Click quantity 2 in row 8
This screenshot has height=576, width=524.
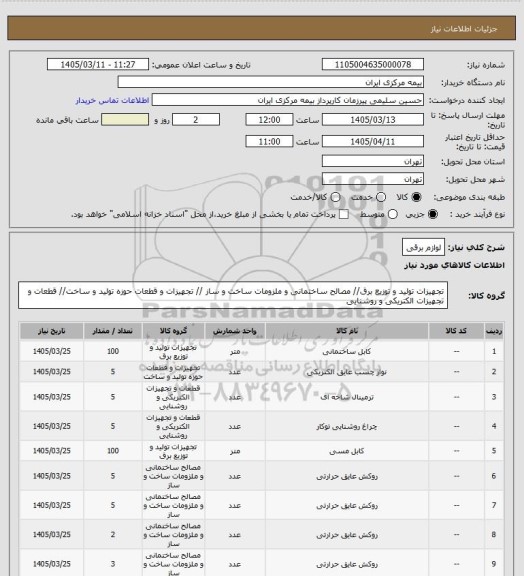click(x=113, y=535)
